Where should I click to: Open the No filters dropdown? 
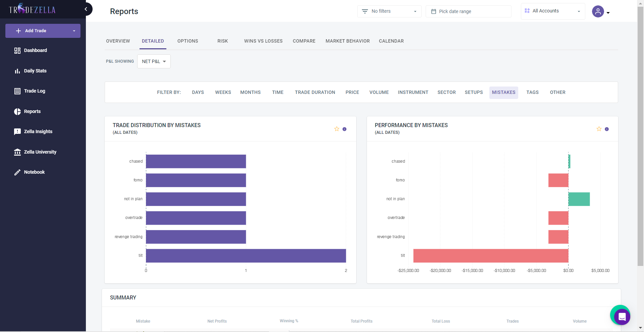coord(389,11)
